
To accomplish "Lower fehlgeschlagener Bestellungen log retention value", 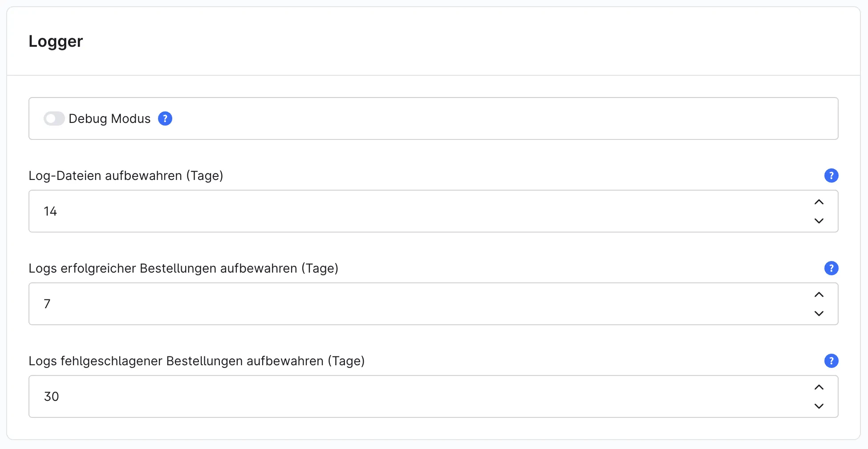I will [x=819, y=406].
